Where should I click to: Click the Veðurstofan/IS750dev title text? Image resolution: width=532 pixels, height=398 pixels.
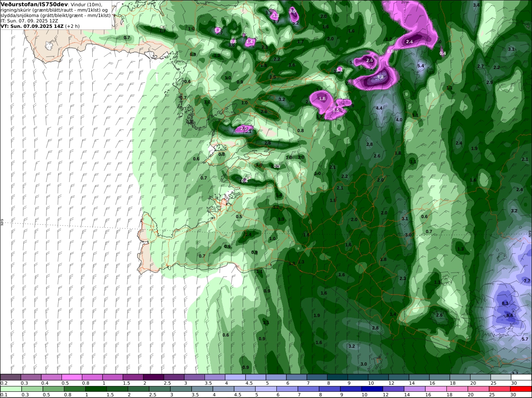(34, 4)
